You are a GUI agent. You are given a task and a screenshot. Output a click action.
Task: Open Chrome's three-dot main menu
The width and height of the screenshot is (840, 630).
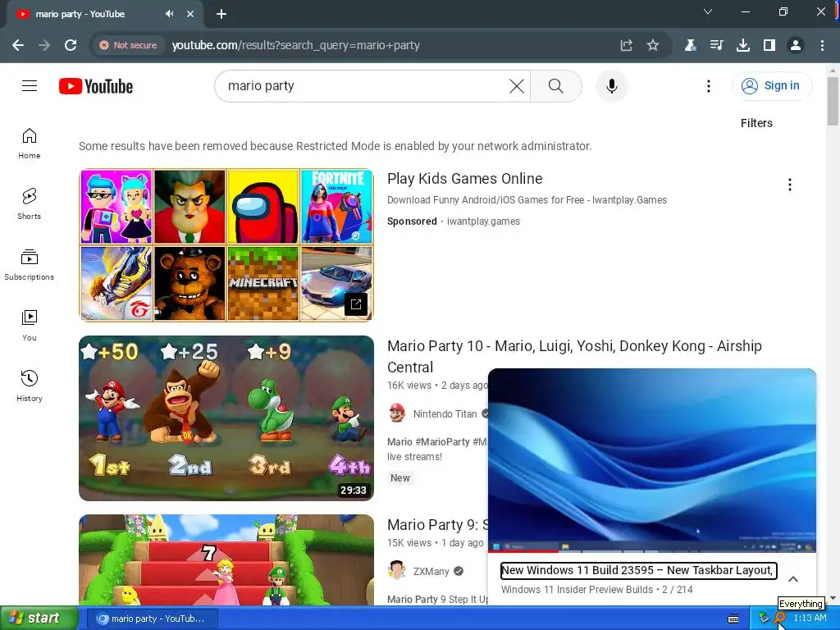[822, 45]
